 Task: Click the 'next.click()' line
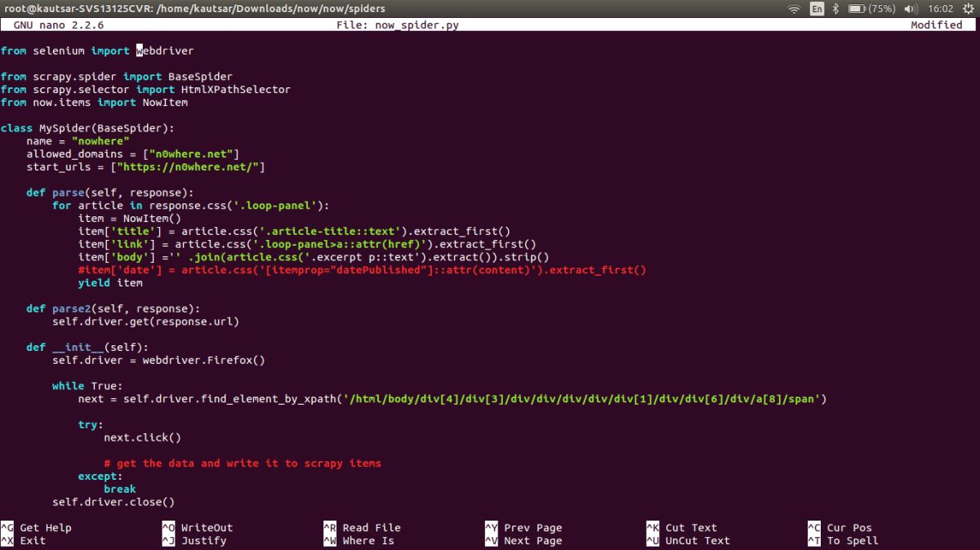[x=142, y=437]
